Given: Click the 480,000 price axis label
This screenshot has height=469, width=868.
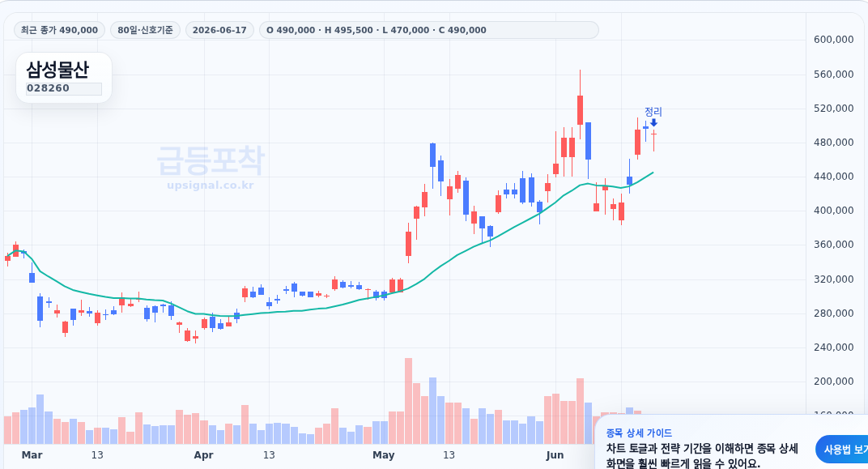Looking at the screenshot, I should (x=833, y=143).
